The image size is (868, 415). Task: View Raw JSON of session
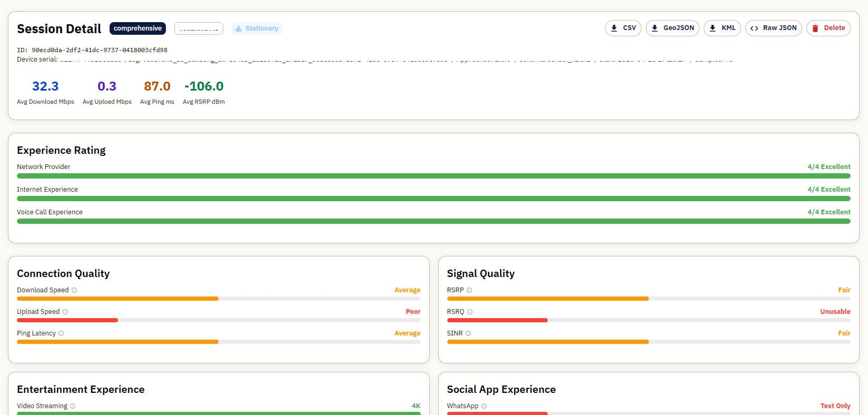774,28
